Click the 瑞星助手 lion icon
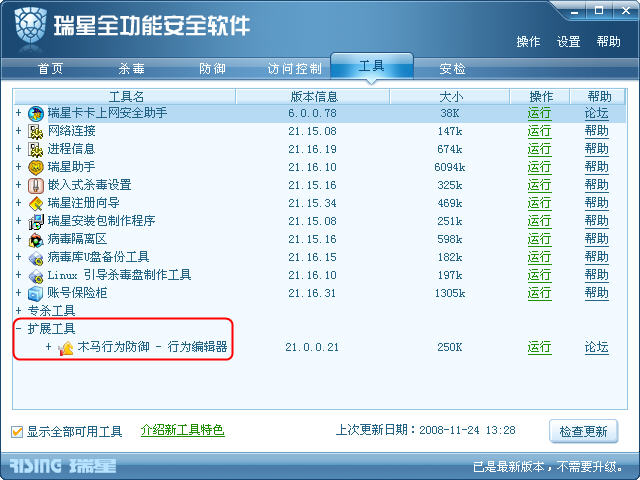 point(36,167)
